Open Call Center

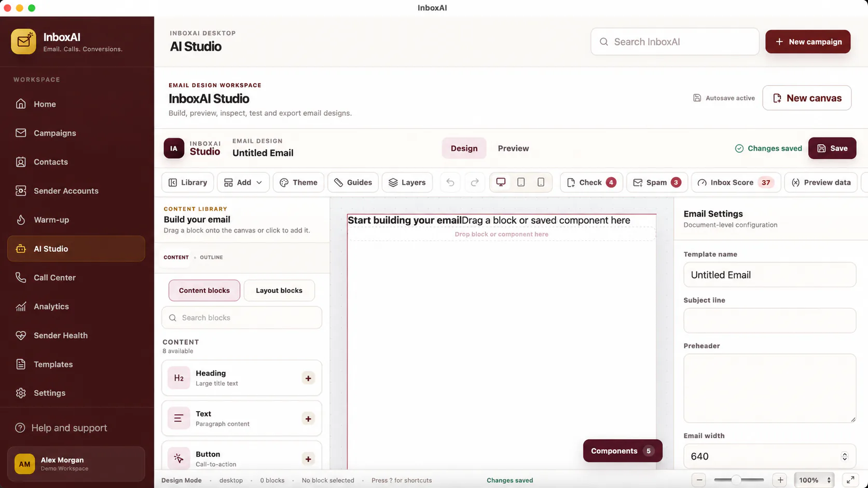[76, 277]
